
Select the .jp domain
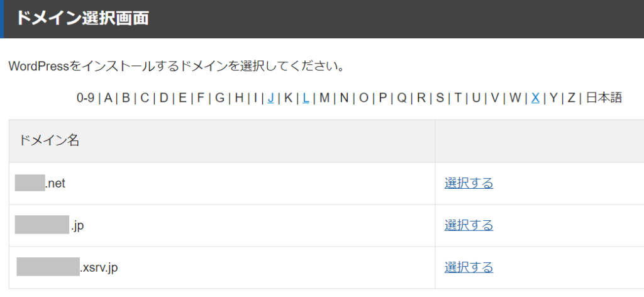[469, 225]
